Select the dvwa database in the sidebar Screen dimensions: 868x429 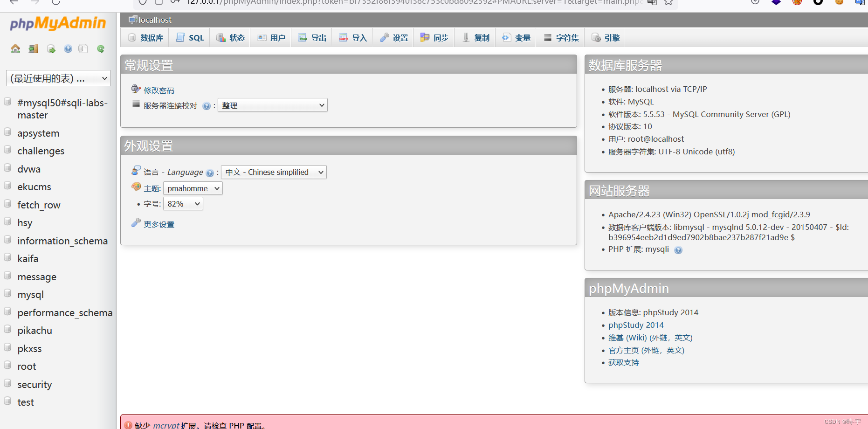point(28,169)
